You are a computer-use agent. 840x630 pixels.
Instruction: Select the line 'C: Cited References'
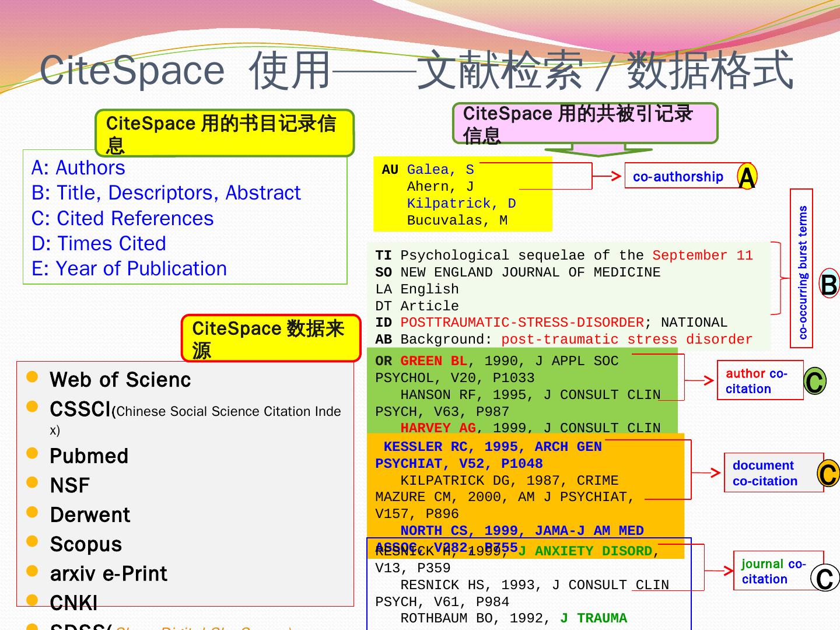tap(123, 218)
